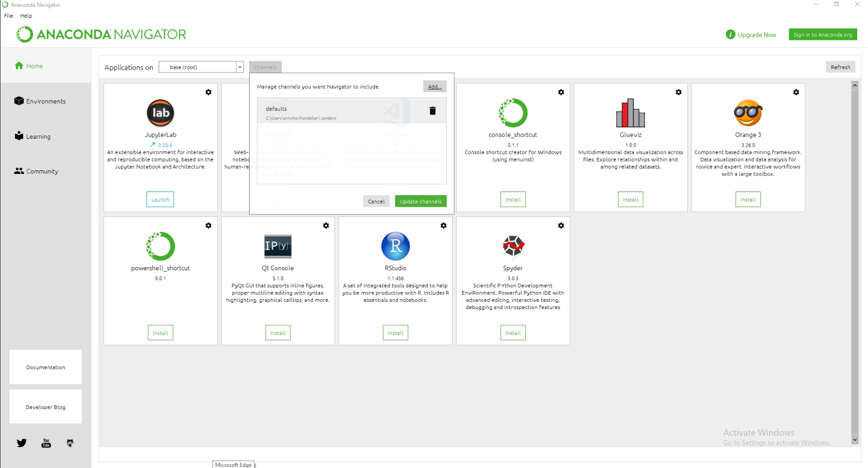Click the RStudio application logo
Screen dimensions: 868x468
tap(396, 246)
